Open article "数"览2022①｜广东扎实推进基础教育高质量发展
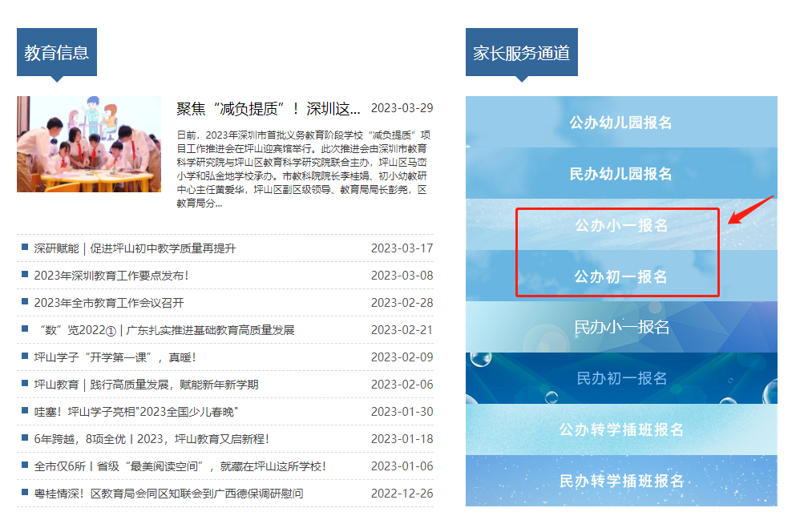Screen dimensions: 812x524 click(x=167, y=330)
